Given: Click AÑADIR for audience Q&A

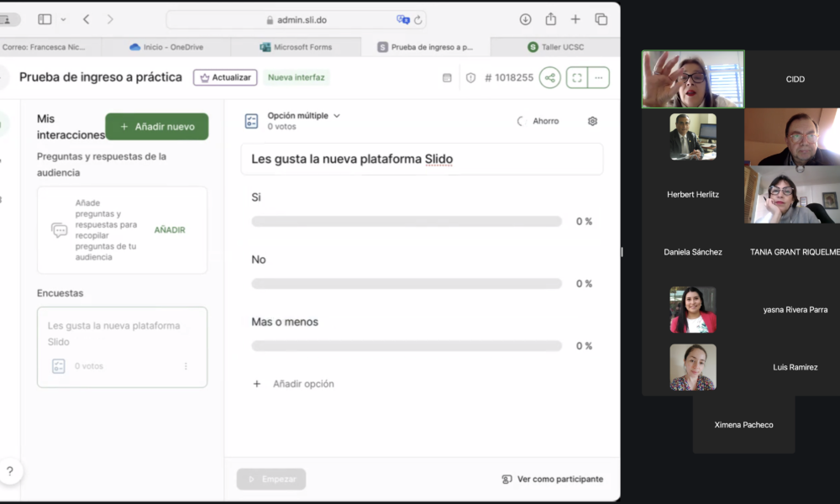Looking at the screenshot, I should (x=170, y=230).
